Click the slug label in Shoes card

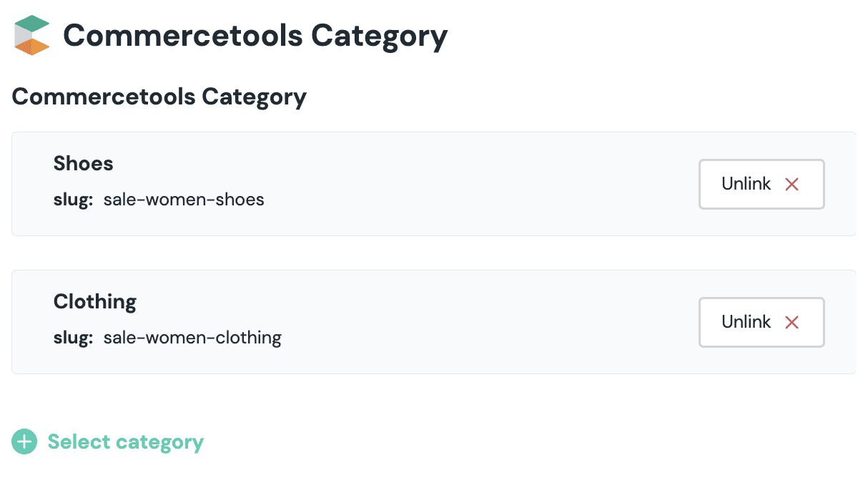pyautogui.click(x=73, y=200)
